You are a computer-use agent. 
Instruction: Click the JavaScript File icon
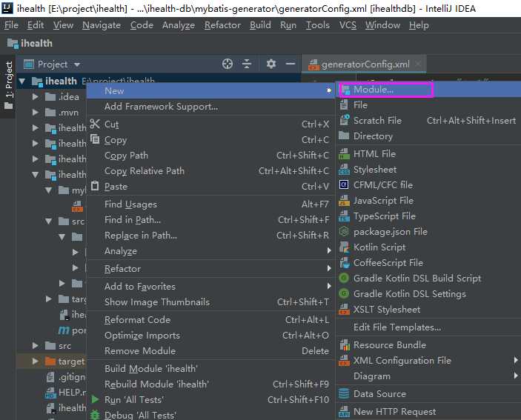point(344,201)
